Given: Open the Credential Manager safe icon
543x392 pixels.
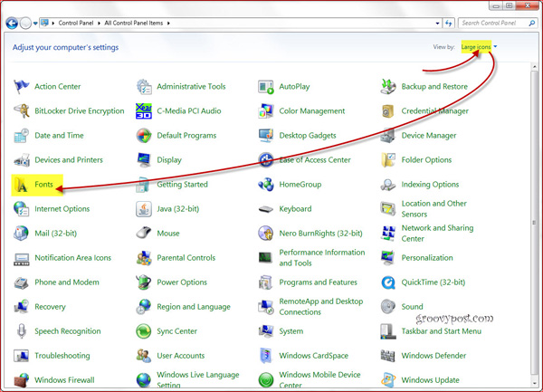Looking at the screenshot, I should [388, 110].
